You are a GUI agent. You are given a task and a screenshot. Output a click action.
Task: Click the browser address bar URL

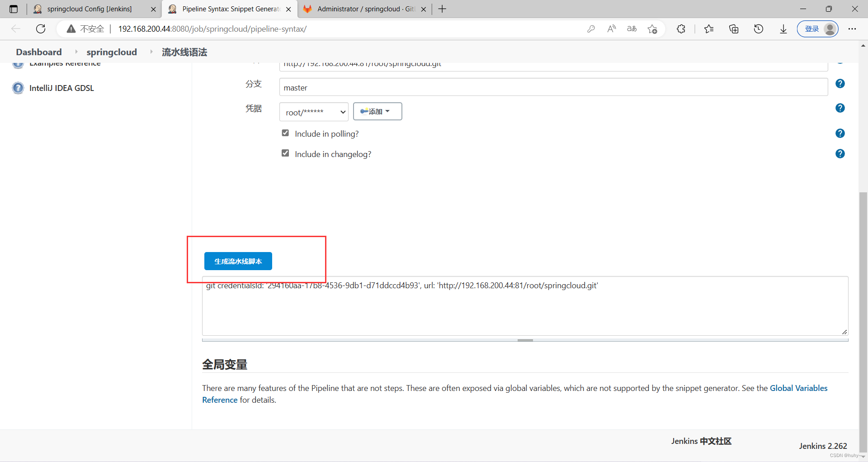click(x=212, y=29)
